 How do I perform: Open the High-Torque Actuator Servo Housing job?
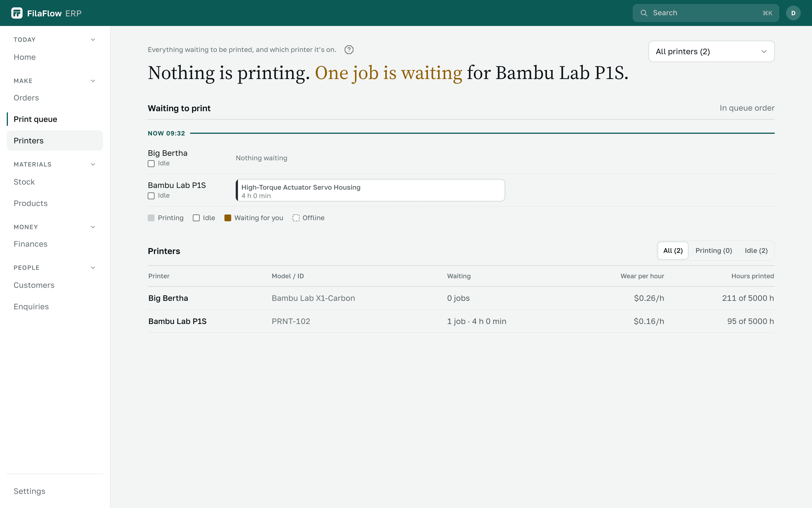pyautogui.click(x=370, y=190)
